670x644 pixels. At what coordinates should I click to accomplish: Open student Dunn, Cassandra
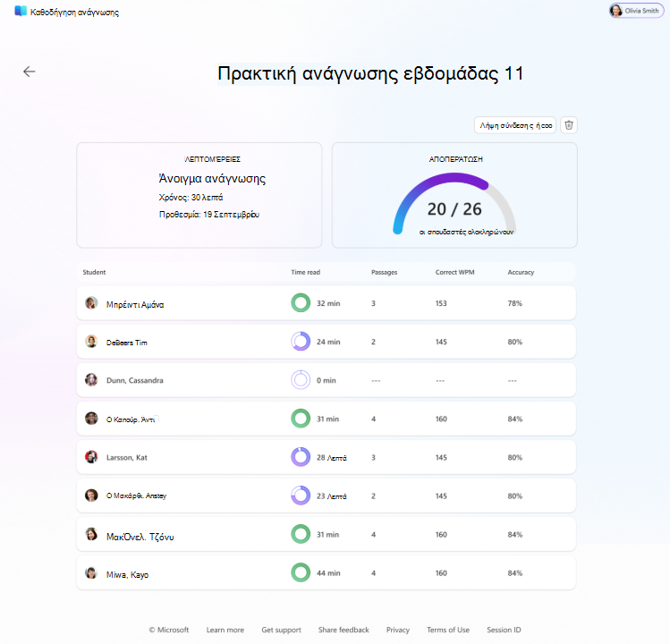point(134,380)
